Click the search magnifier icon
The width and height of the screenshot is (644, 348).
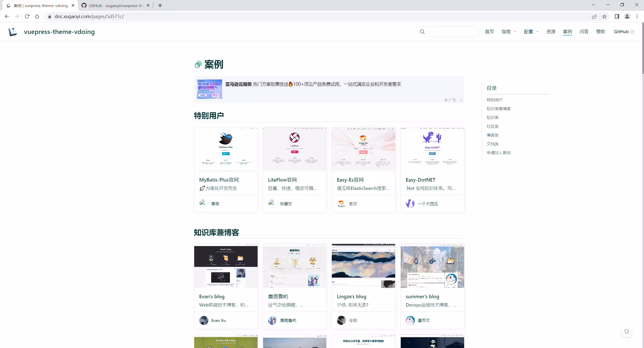422,32
